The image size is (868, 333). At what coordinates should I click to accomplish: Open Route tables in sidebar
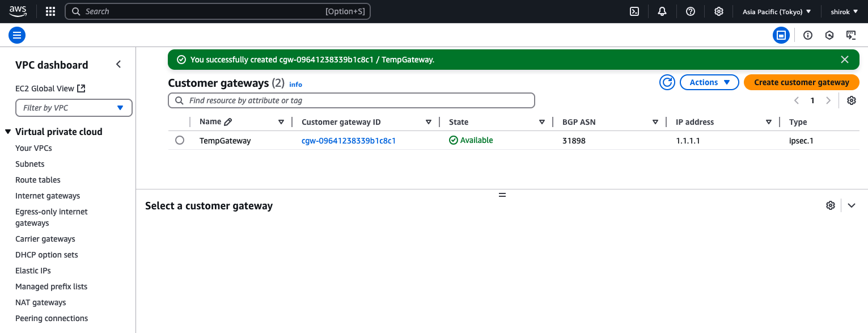(x=38, y=180)
